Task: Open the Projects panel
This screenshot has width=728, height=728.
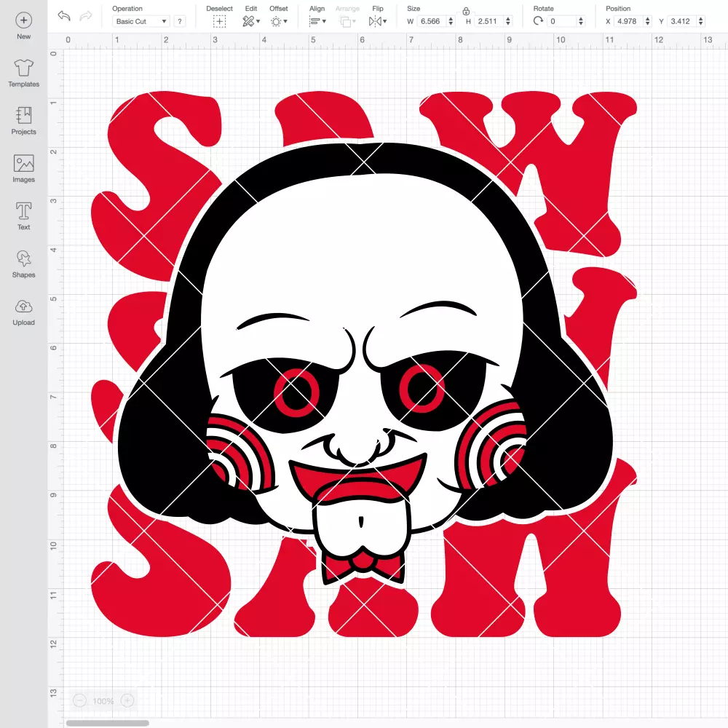Action: [x=24, y=121]
